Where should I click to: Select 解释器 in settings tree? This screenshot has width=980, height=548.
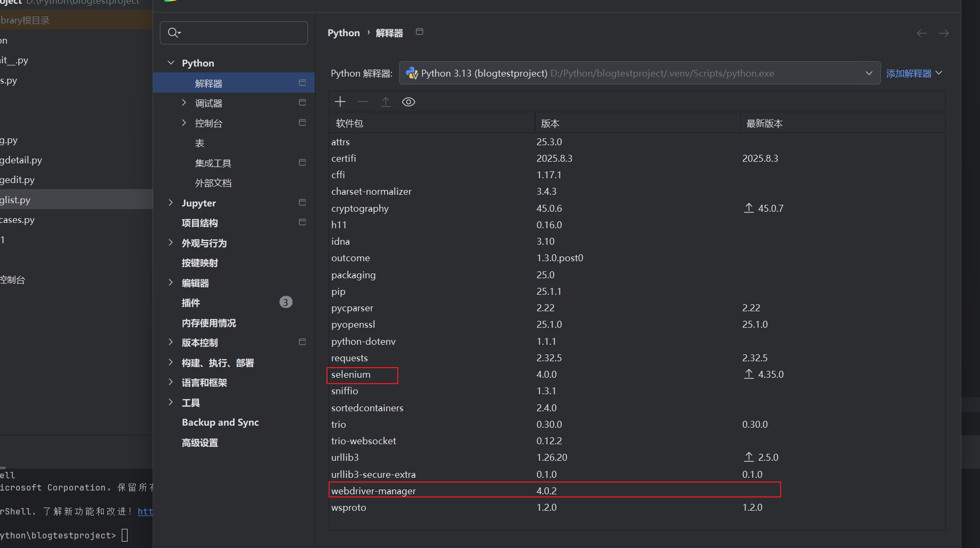(234, 83)
